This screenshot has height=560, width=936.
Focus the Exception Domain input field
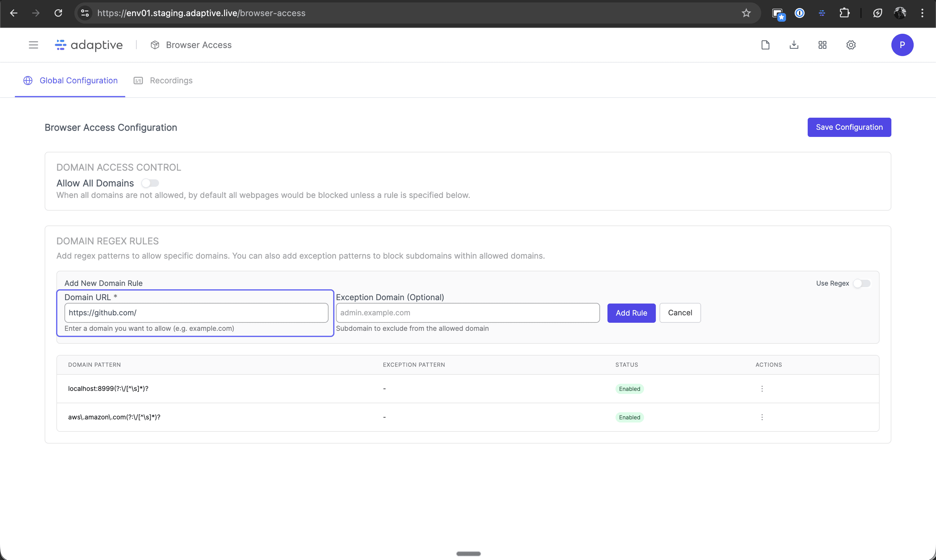pyautogui.click(x=468, y=313)
